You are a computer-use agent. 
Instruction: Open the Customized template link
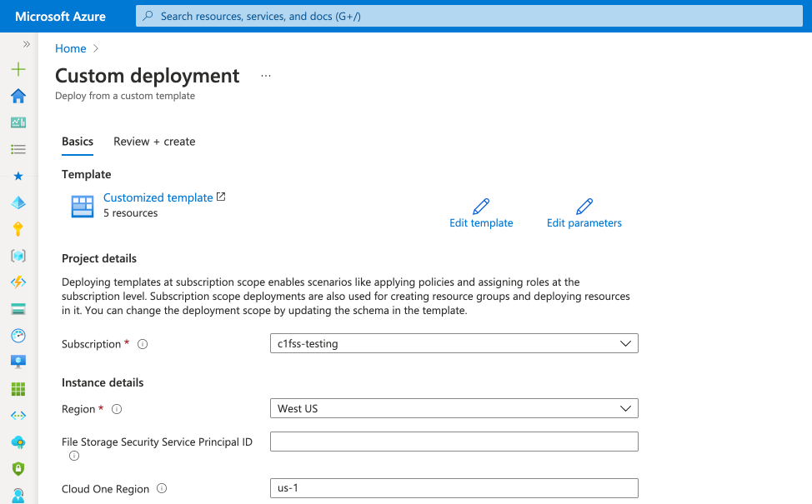pos(158,197)
